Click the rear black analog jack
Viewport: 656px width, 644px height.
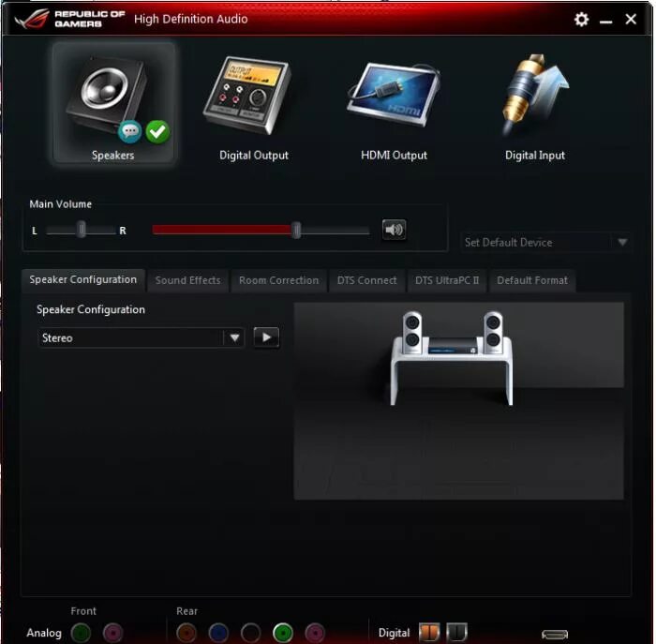pos(250,633)
